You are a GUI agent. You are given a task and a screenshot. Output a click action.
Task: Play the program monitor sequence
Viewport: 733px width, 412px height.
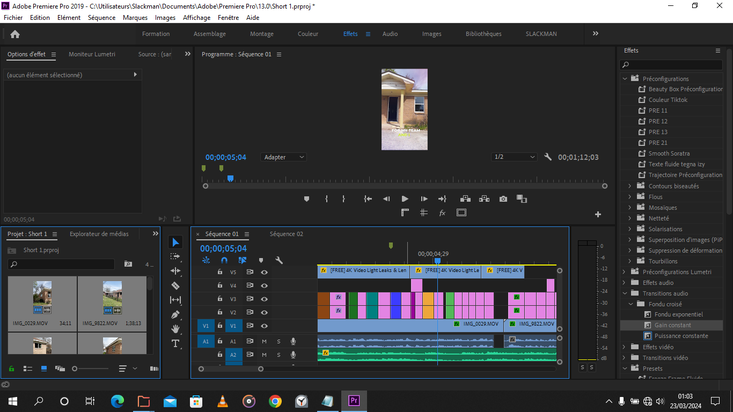405,199
